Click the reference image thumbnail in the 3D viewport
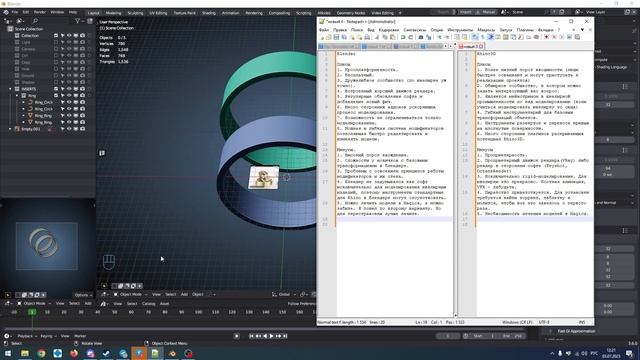The height and width of the screenshot is (360, 640). tap(264, 178)
